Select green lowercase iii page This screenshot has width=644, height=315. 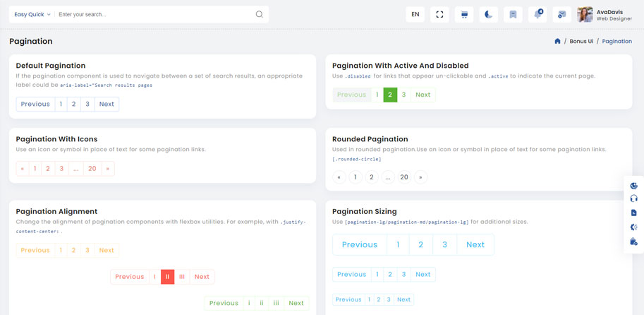click(277, 303)
